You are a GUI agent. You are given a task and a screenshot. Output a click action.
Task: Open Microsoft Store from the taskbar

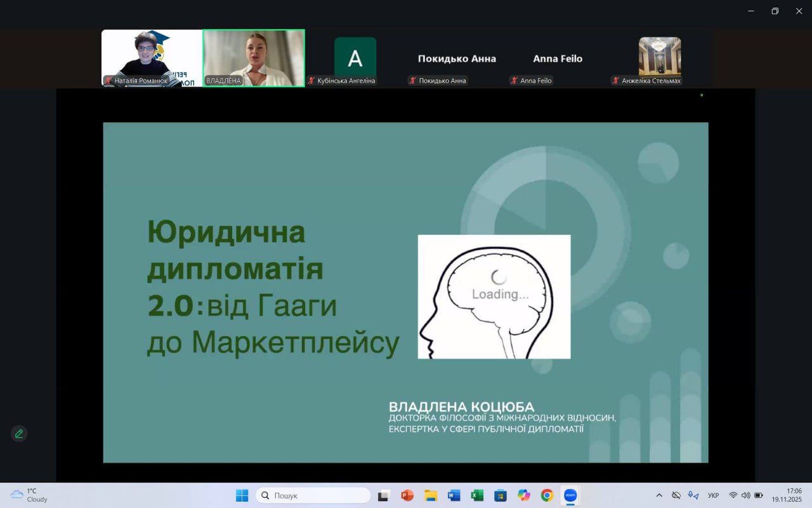pos(500,495)
